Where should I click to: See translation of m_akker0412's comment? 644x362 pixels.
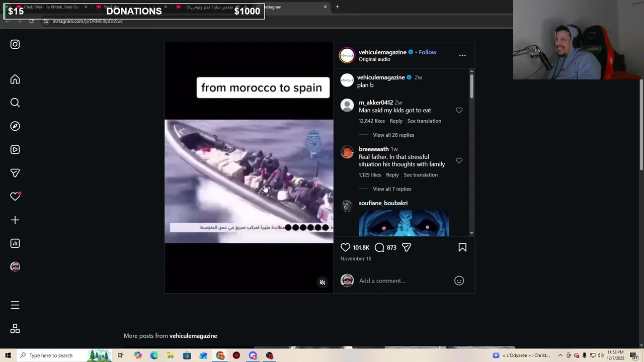coord(424,121)
